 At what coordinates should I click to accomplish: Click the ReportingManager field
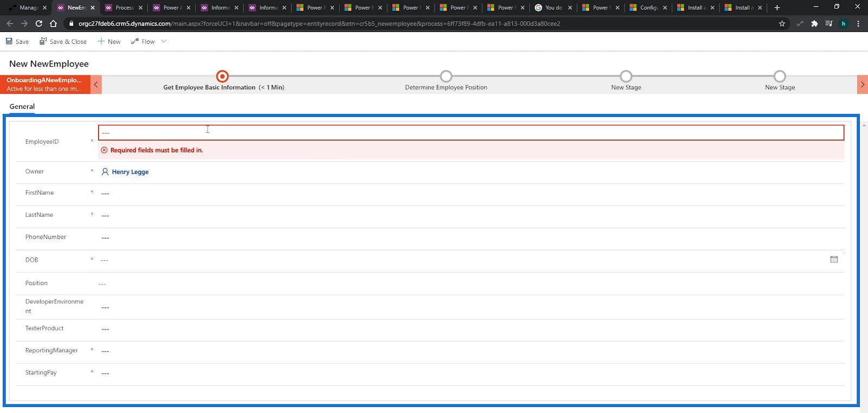(471, 351)
